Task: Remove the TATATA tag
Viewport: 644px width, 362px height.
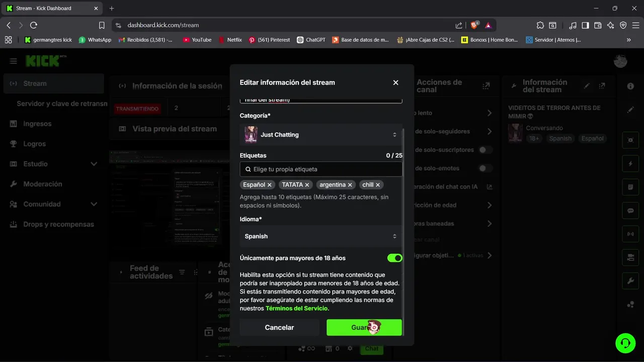Action: click(307, 185)
